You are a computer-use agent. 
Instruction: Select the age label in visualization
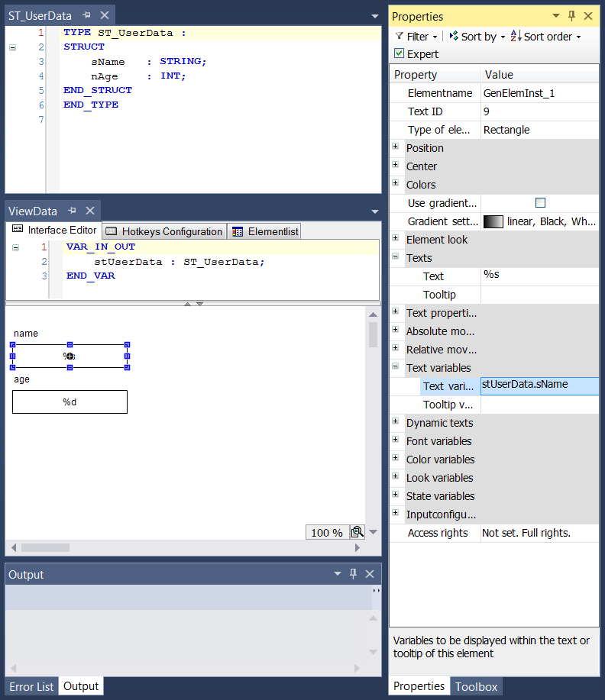point(21,379)
